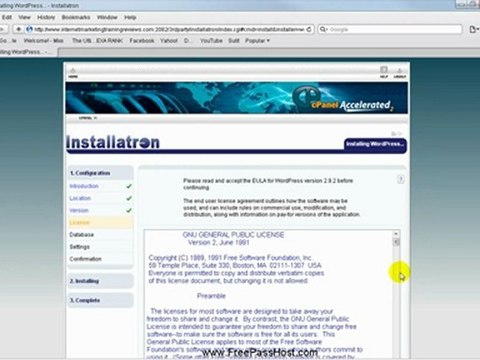
Task: Open the Yahoo! bookmark
Action: pos(169,41)
